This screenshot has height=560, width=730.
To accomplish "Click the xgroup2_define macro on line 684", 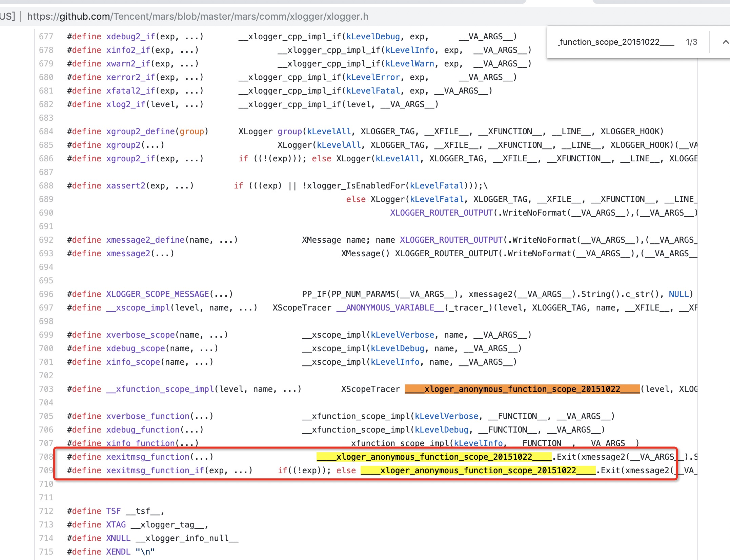I will (141, 131).
